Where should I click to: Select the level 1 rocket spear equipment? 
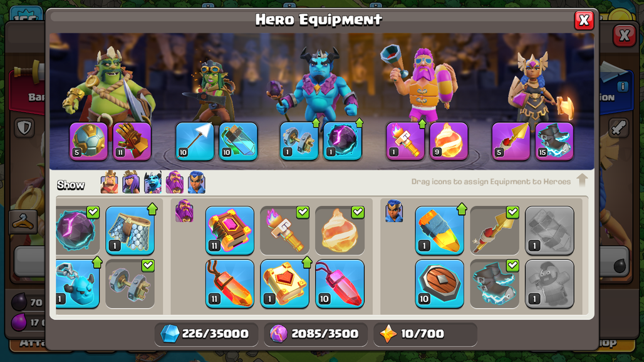click(x=440, y=230)
